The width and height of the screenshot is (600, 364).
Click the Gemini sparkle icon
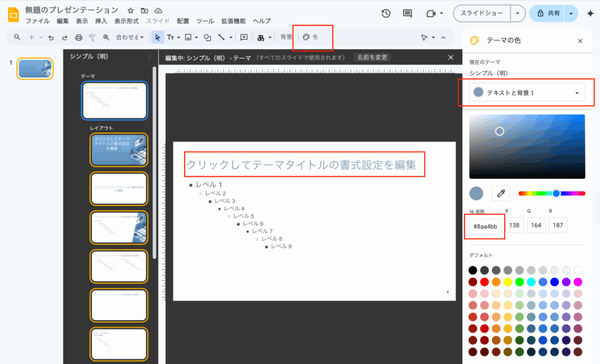[590, 13]
